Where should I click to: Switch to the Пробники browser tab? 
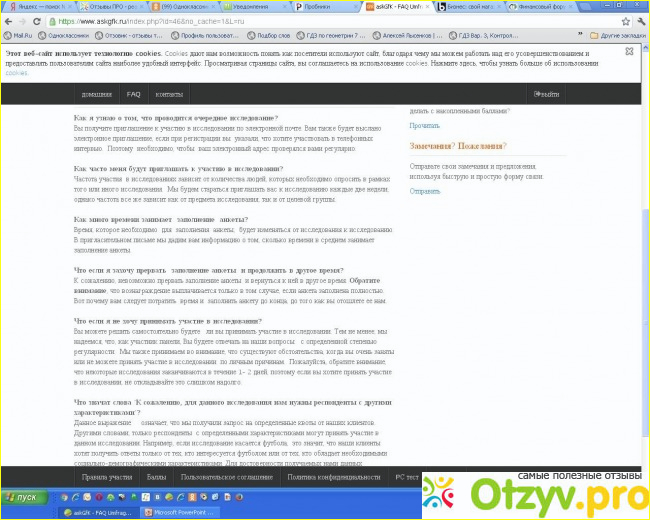[x=322, y=6]
